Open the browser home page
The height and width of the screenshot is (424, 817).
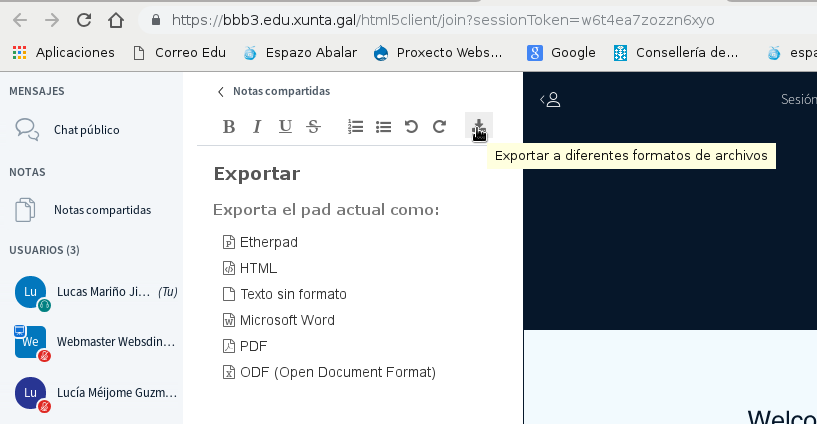pyautogui.click(x=116, y=20)
